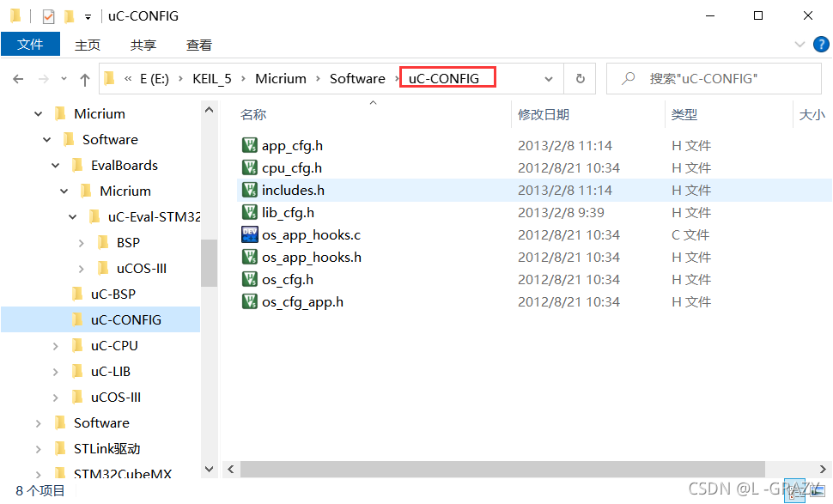Image resolution: width=833 pixels, height=504 pixels.
Task: Click horizontal scrollbar right arrow
Action: (x=823, y=469)
